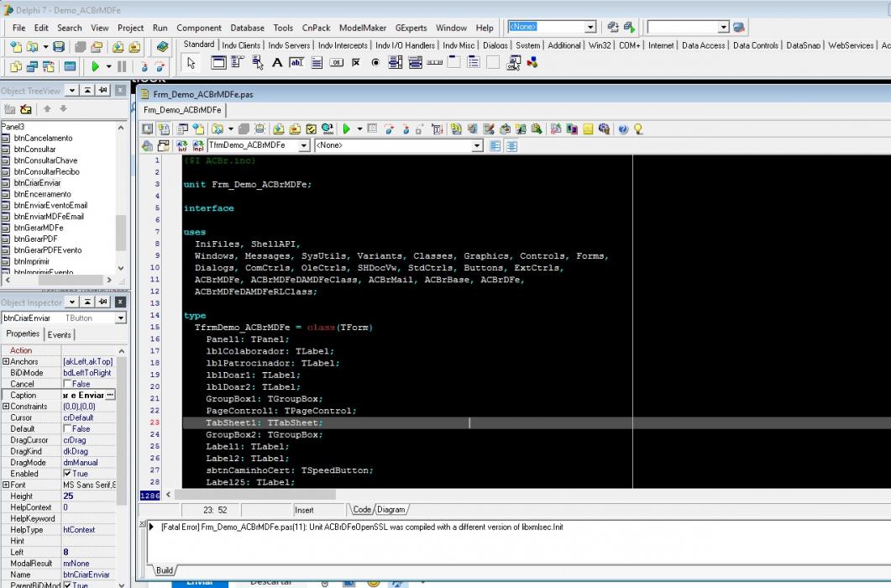Click the Save icon in the top toolbar
The height and width of the screenshot is (588, 891).
pyautogui.click(x=59, y=47)
